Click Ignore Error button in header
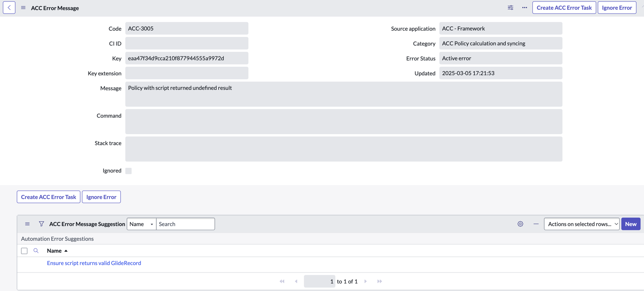 point(617,7)
